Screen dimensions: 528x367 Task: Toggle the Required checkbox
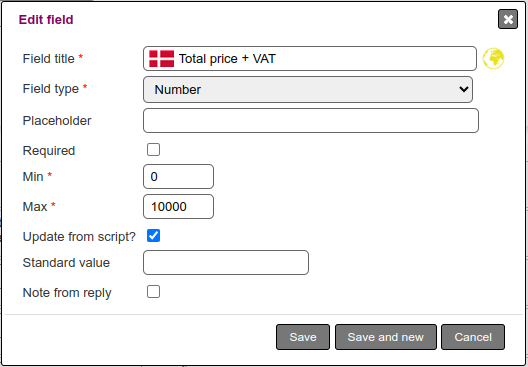(x=154, y=150)
